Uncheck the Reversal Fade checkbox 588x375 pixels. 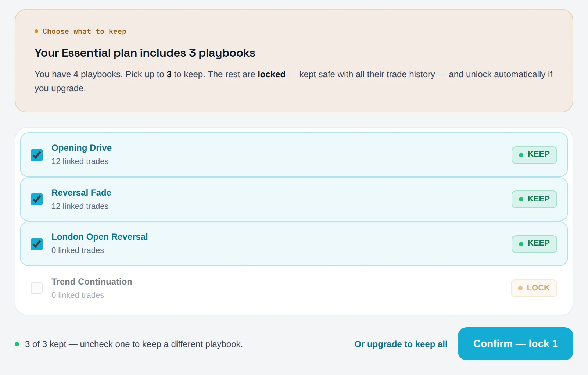point(37,199)
